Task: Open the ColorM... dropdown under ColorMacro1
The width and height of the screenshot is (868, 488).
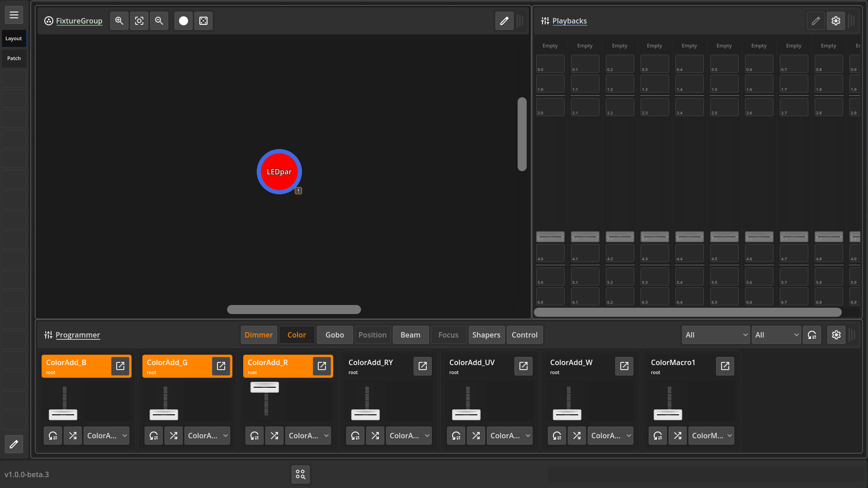Action: 711,436
